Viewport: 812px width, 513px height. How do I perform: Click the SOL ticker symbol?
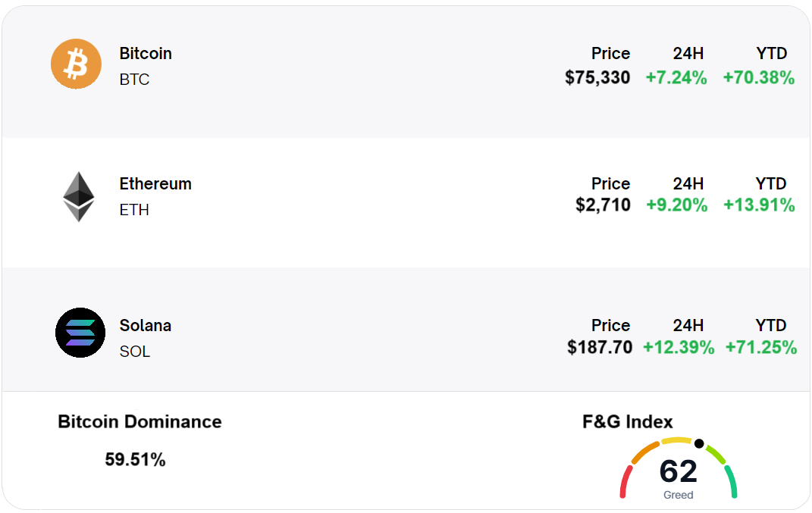tap(135, 352)
